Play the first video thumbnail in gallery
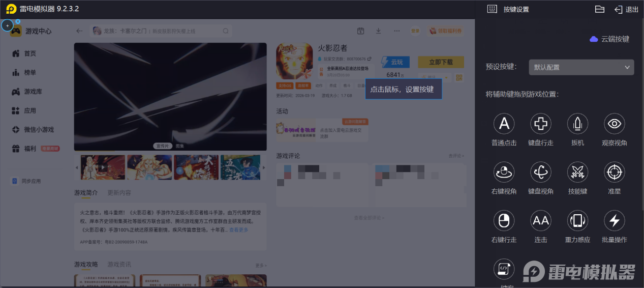The width and height of the screenshot is (644, 288). (x=103, y=167)
